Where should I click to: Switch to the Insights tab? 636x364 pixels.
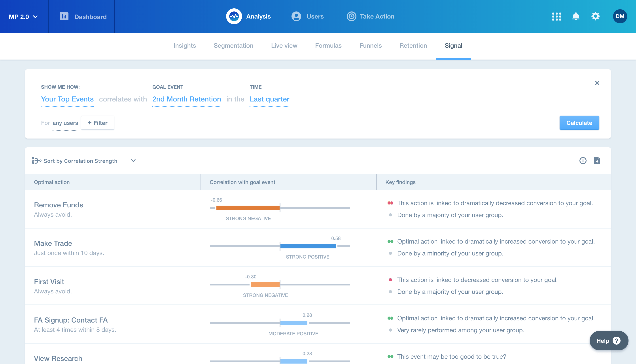(185, 45)
